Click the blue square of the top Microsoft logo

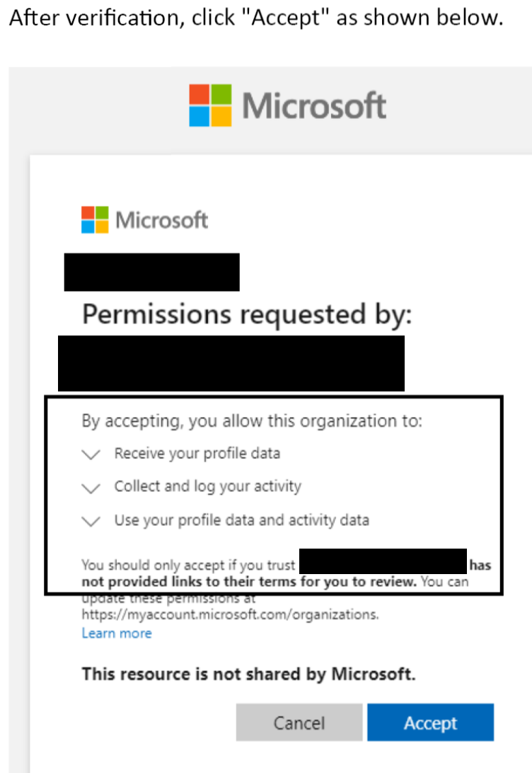pos(198,117)
